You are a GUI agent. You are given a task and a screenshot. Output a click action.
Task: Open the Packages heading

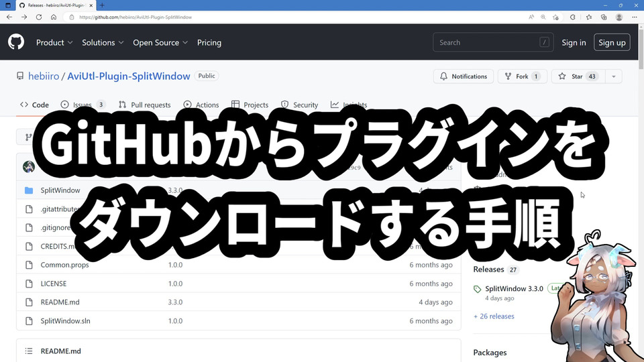click(490, 353)
